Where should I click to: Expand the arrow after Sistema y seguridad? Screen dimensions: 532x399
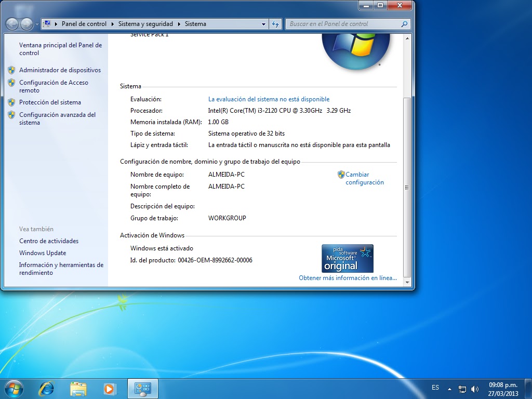[179, 24]
